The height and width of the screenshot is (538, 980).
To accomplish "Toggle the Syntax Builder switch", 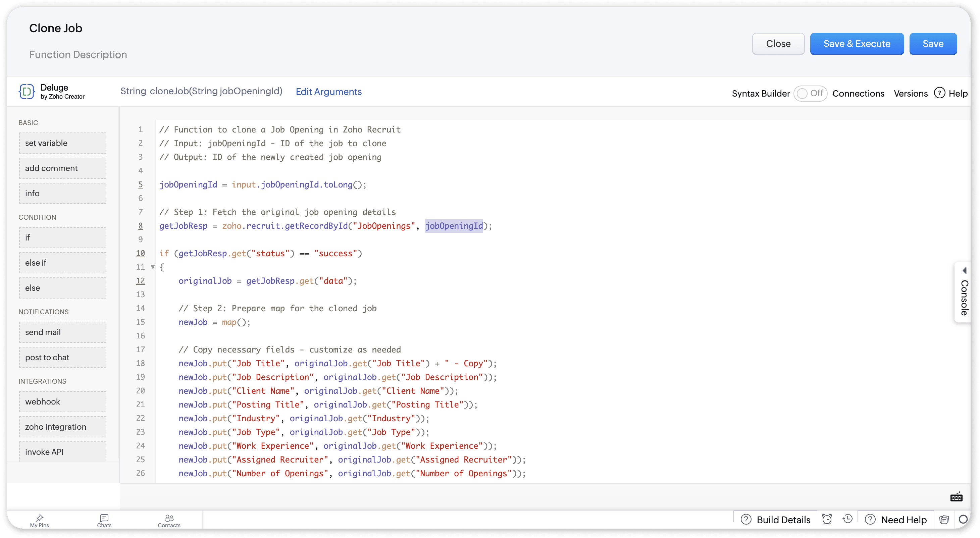I will [810, 94].
